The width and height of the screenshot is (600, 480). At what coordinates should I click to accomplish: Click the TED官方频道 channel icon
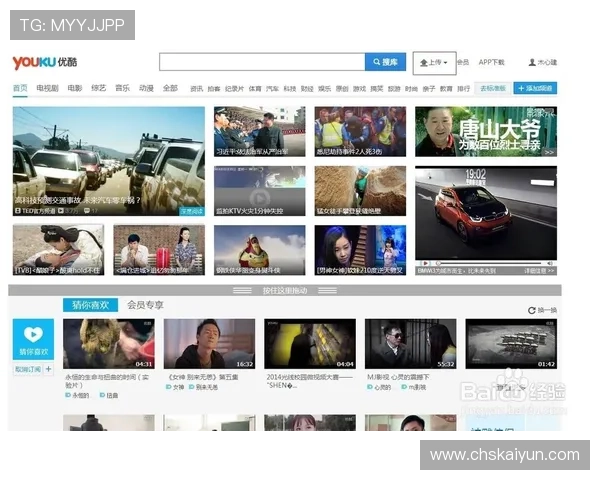[x=18, y=211]
